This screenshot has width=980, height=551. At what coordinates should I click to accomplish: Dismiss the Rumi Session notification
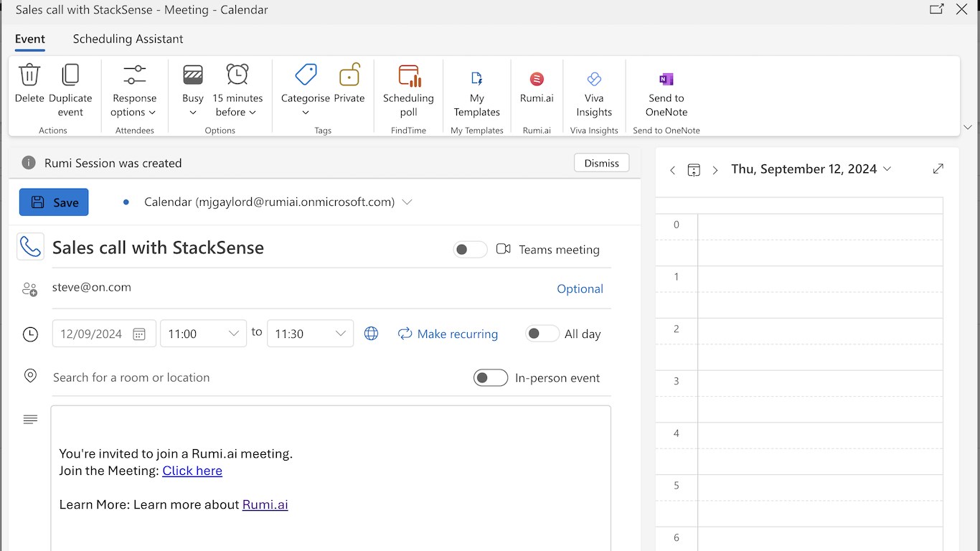(601, 163)
